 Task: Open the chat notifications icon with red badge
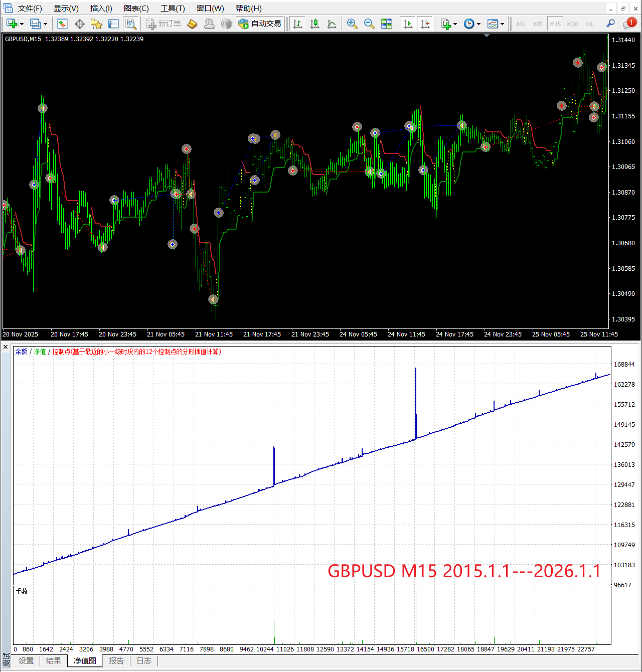click(628, 24)
